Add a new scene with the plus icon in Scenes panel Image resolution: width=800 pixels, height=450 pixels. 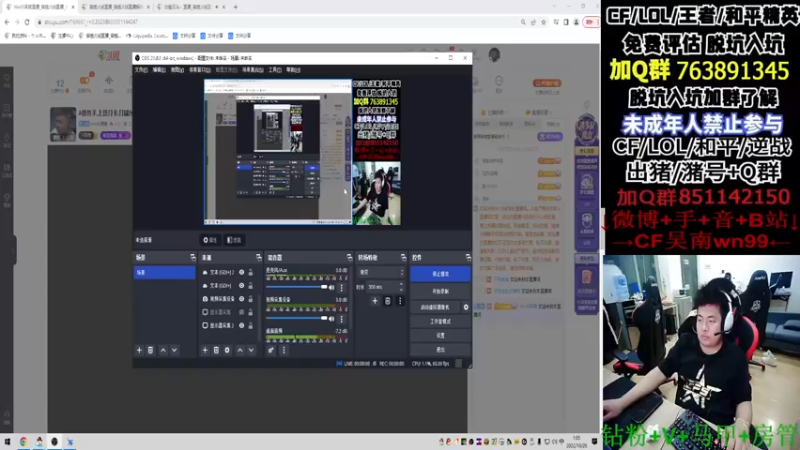click(139, 351)
